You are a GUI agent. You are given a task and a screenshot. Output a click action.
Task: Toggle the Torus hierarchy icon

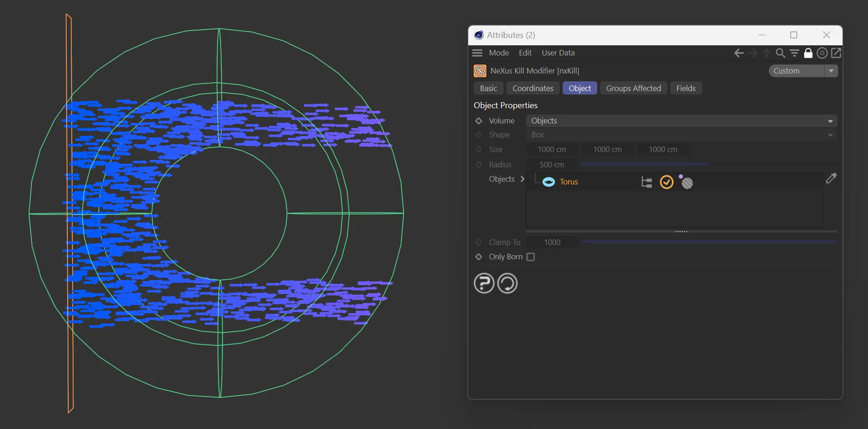(646, 183)
